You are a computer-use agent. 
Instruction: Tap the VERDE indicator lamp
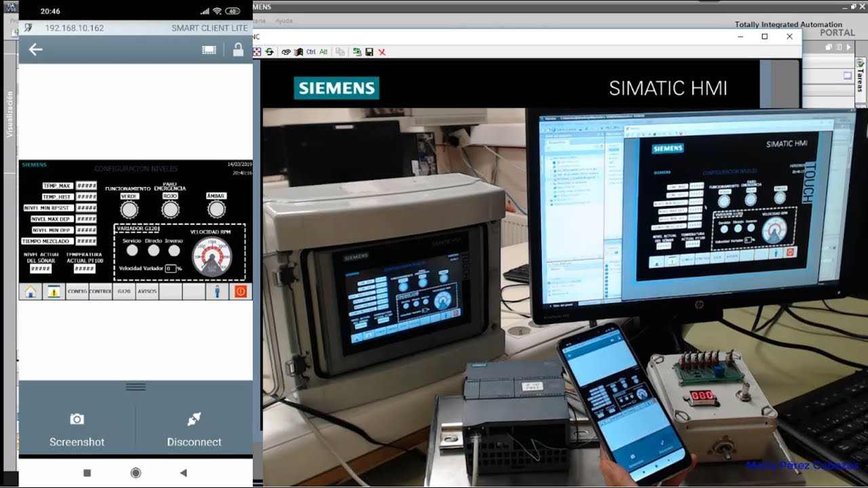click(129, 210)
